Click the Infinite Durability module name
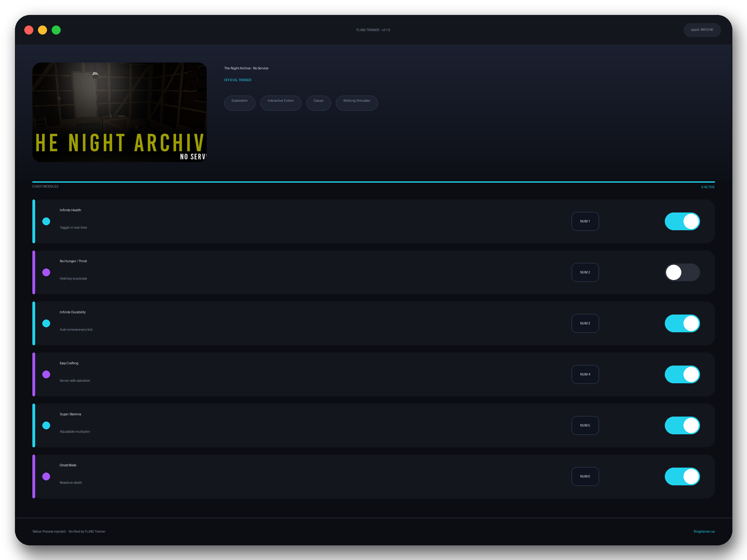The width and height of the screenshot is (747, 560). [x=73, y=312]
